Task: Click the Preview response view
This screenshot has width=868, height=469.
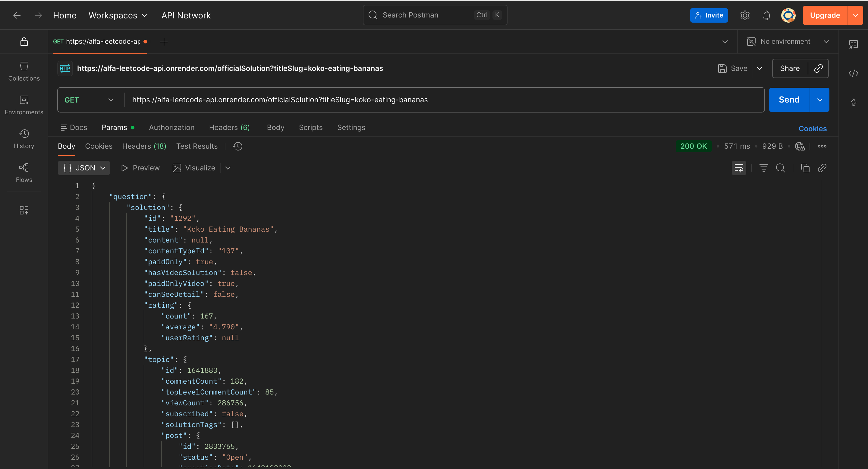Action: click(x=140, y=168)
